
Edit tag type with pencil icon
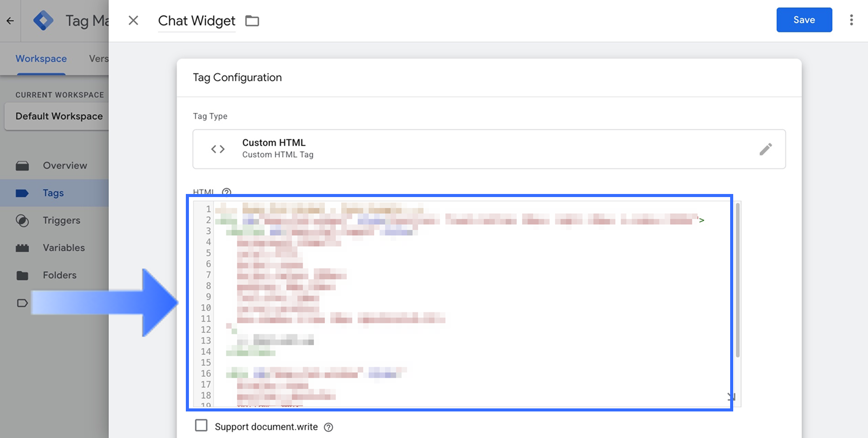click(x=765, y=149)
